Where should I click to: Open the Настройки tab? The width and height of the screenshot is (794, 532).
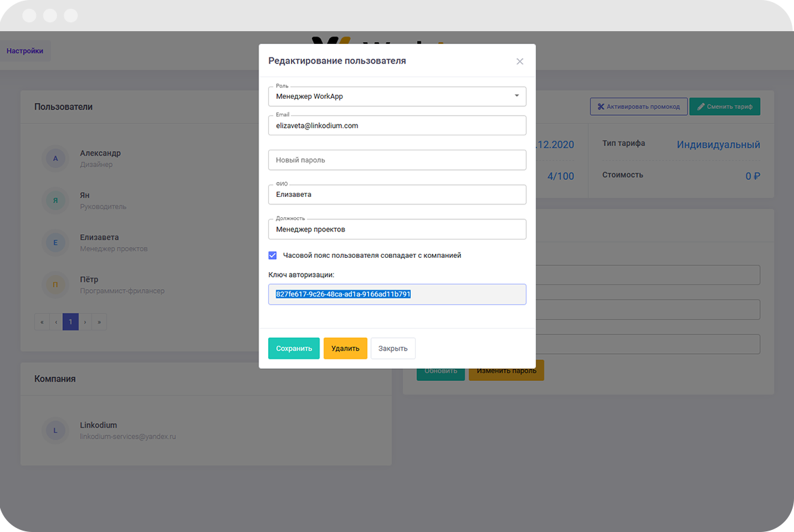pos(25,51)
